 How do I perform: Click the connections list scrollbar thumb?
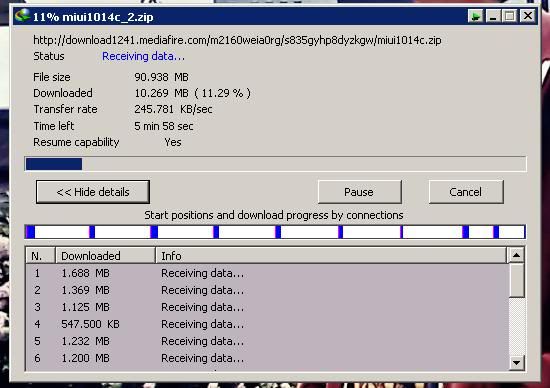(x=516, y=280)
